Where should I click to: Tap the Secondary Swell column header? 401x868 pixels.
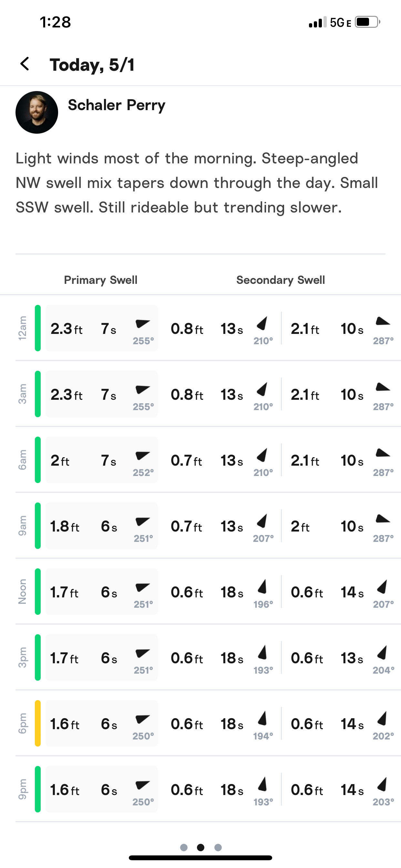(x=280, y=280)
